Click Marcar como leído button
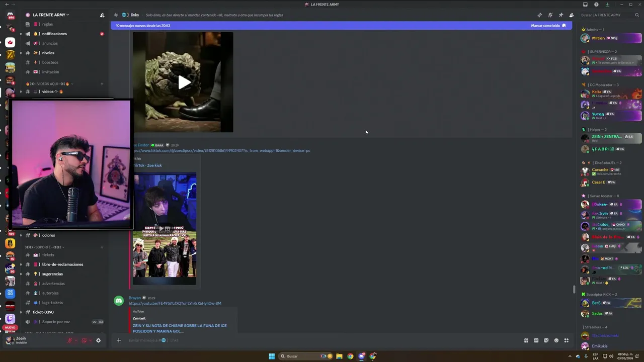Viewport: 644px width, 362px height. [548, 26]
